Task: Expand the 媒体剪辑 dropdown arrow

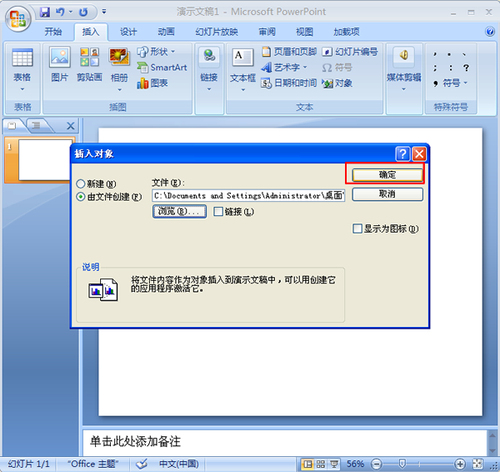Action: [404, 89]
